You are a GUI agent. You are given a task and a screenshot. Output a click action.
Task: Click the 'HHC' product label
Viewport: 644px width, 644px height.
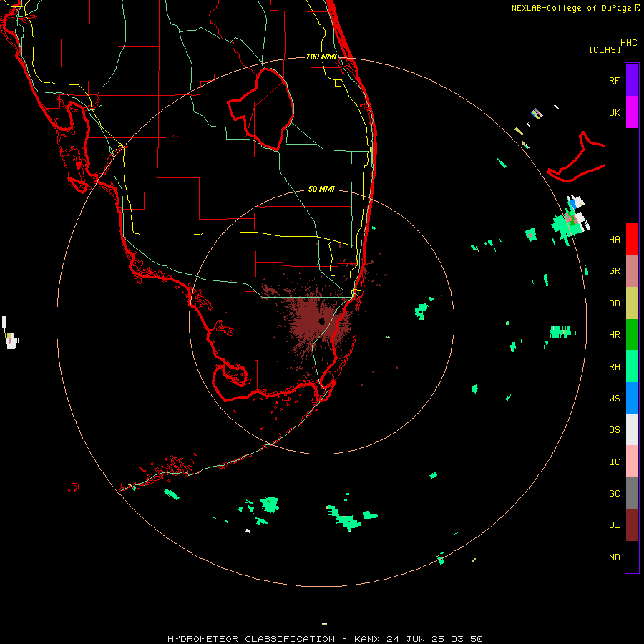(x=628, y=43)
